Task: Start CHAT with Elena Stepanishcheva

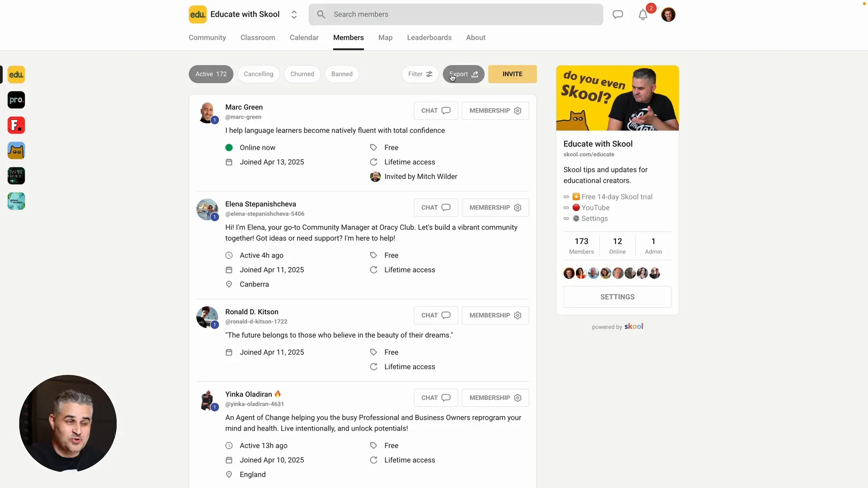Action: tap(436, 208)
